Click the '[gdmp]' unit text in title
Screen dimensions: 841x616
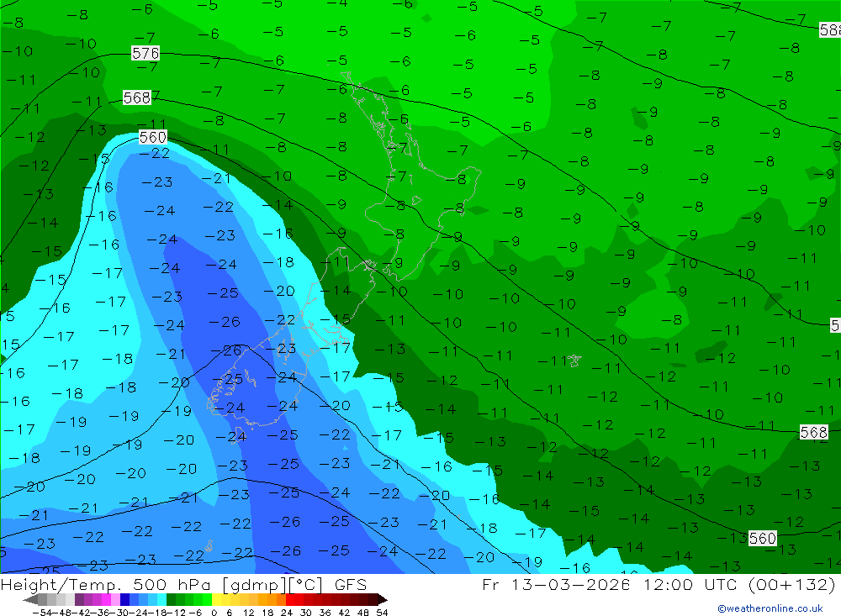pos(255,585)
